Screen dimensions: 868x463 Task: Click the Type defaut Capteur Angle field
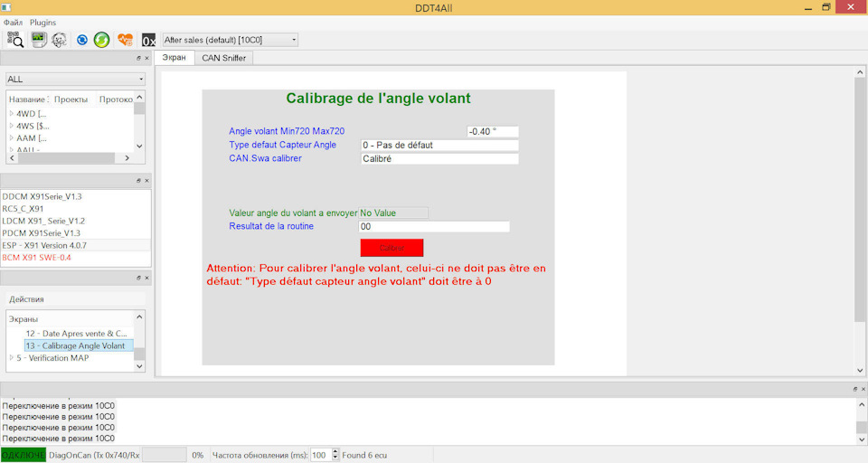pyautogui.click(x=439, y=145)
